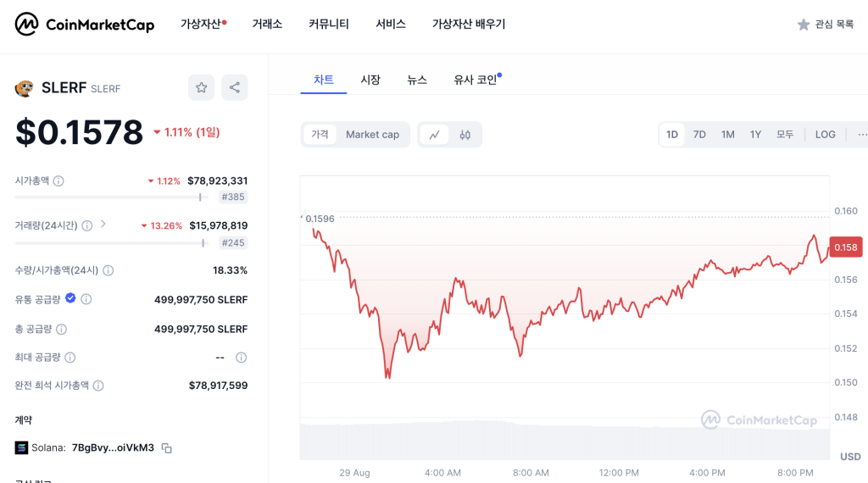The image size is (868, 483).
Task: Select the candlestick chart icon
Action: coord(465,135)
